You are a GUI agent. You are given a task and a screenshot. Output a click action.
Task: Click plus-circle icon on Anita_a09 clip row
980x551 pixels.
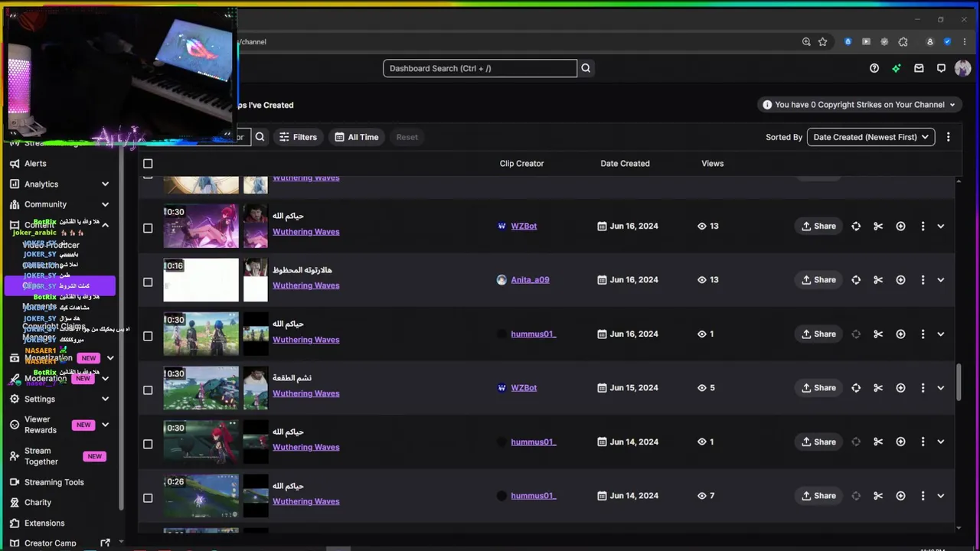pos(900,280)
